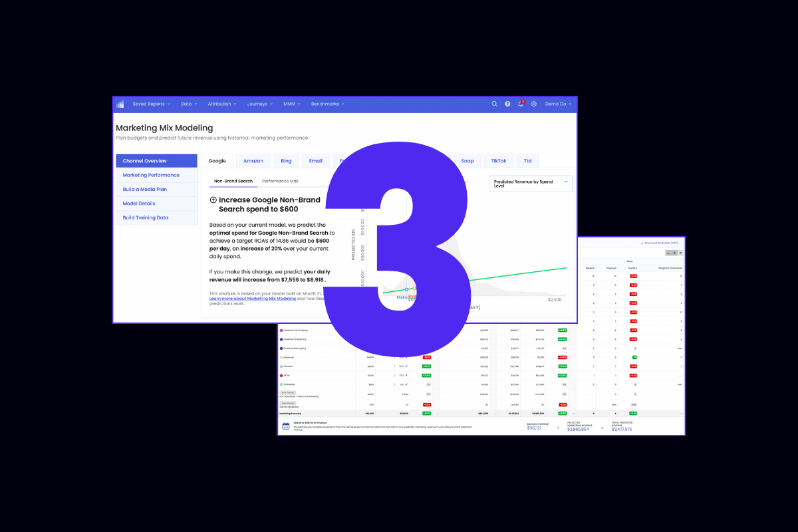Open the Predicted Revenue by Spend Level dropdown

click(x=530, y=184)
